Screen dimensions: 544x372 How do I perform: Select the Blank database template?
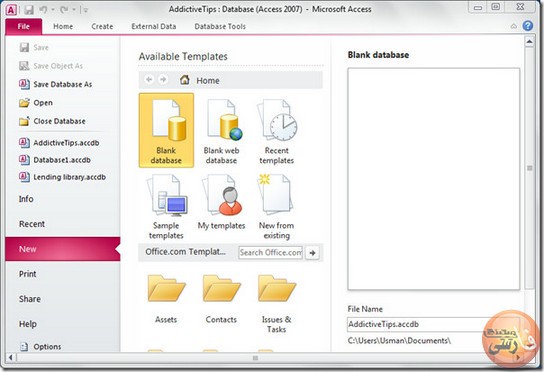pyautogui.click(x=166, y=130)
